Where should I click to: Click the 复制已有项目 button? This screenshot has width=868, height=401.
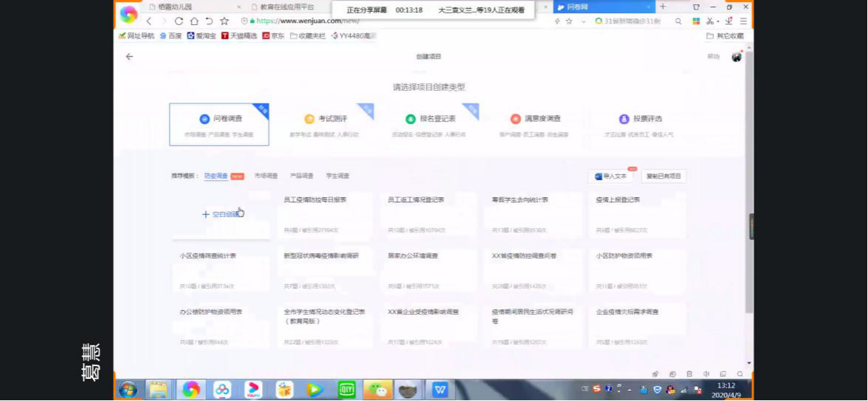pyautogui.click(x=664, y=176)
